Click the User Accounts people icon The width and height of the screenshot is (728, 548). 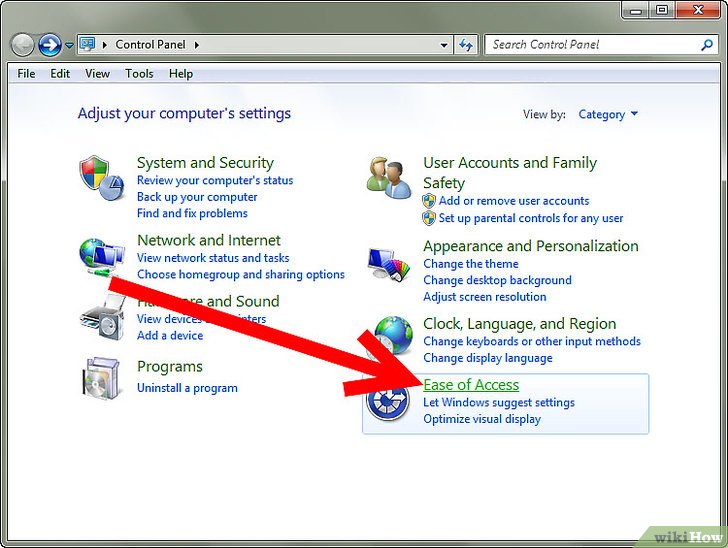click(x=389, y=178)
